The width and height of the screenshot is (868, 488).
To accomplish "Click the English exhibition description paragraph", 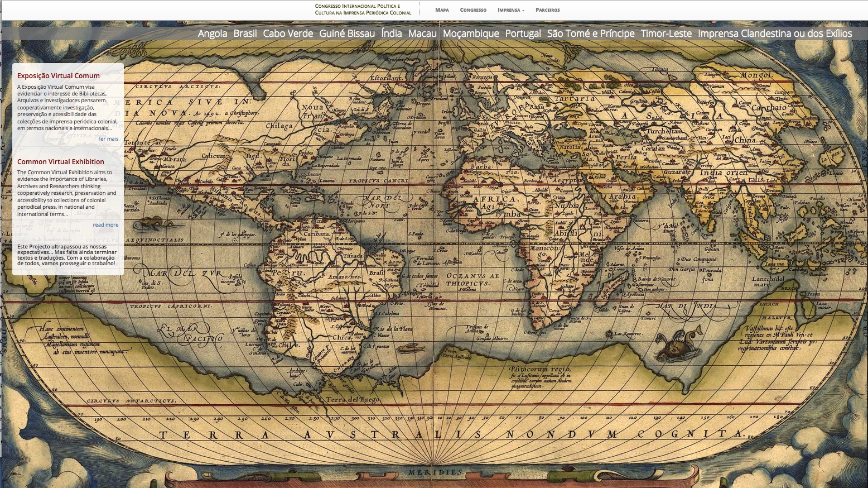I will (67, 193).
